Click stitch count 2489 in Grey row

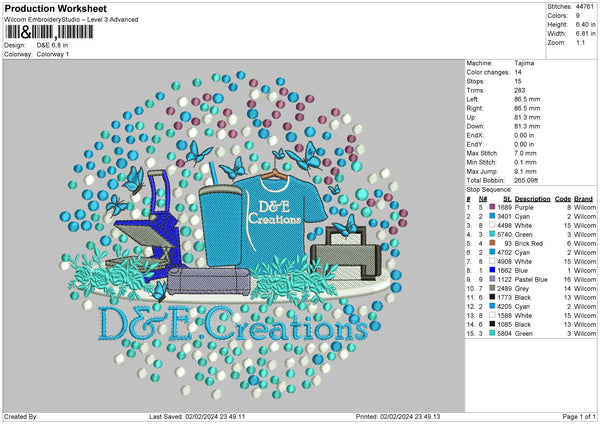[x=504, y=289]
